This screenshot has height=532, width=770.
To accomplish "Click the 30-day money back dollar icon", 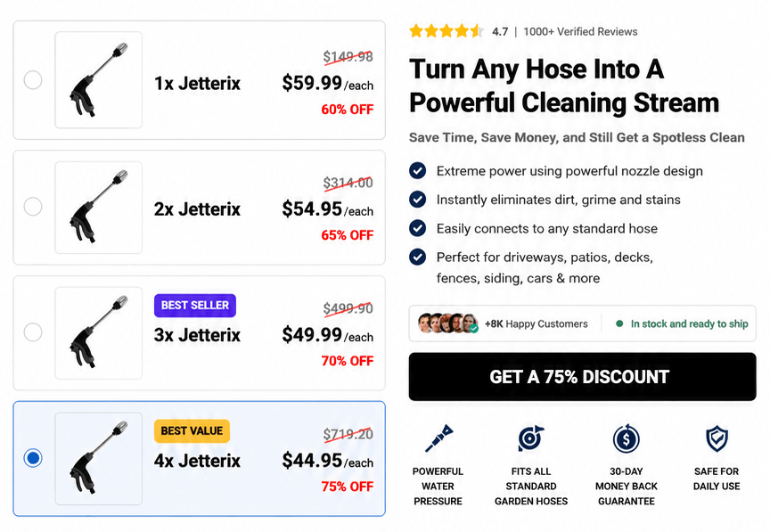I will point(627,438).
